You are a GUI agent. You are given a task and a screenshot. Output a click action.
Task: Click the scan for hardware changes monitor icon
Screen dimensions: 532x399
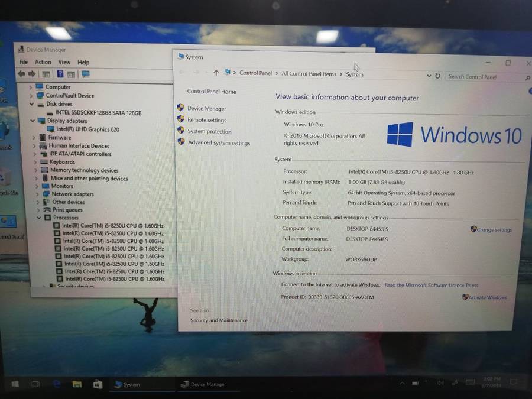pyautogui.click(x=86, y=74)
